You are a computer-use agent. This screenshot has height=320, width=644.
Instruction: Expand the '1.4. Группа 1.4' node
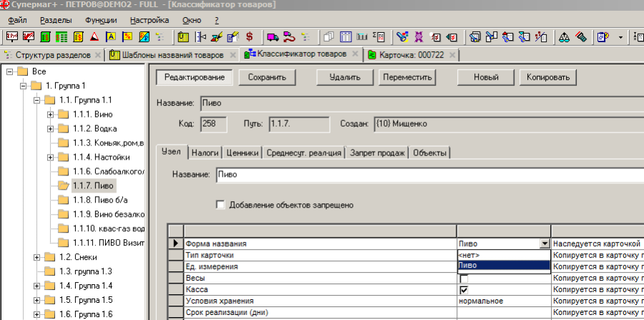pyautogui.click(x=37, y=286)
